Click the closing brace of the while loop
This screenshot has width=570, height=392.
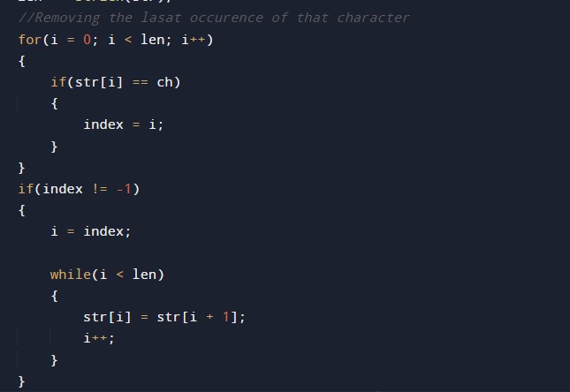(54, 360)
